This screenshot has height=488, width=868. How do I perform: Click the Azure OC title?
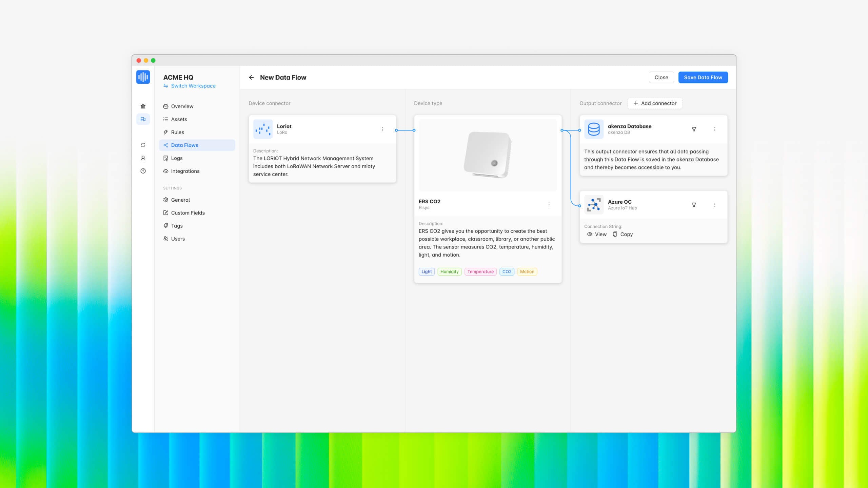[x=619, y=202]
